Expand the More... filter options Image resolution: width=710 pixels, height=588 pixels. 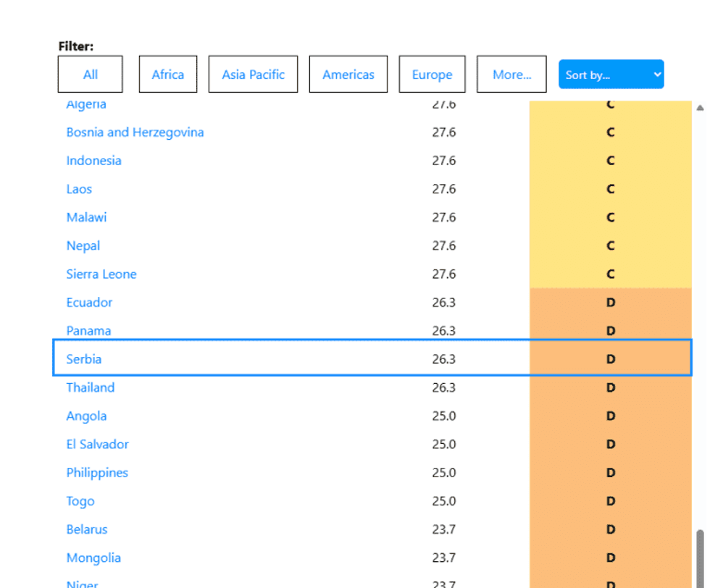(x=511, y=75)
